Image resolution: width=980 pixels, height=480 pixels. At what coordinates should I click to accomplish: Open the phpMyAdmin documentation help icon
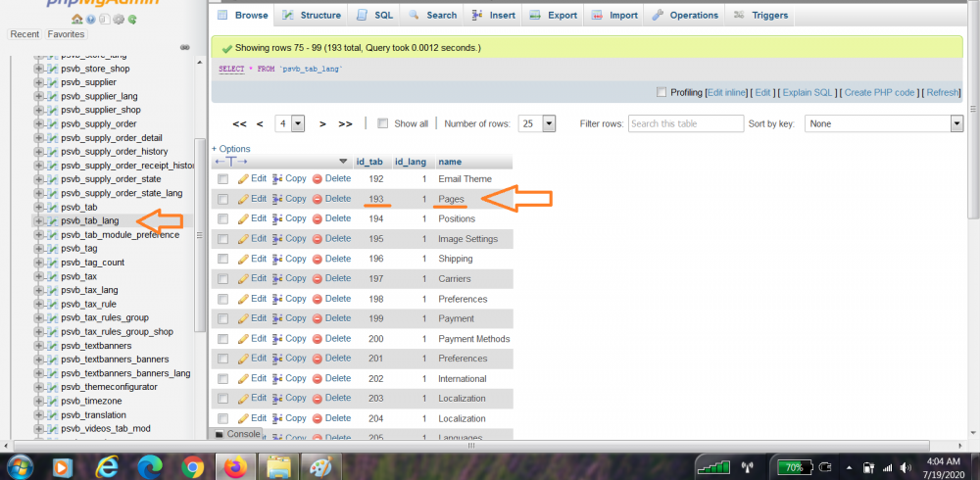pos(90,20)
